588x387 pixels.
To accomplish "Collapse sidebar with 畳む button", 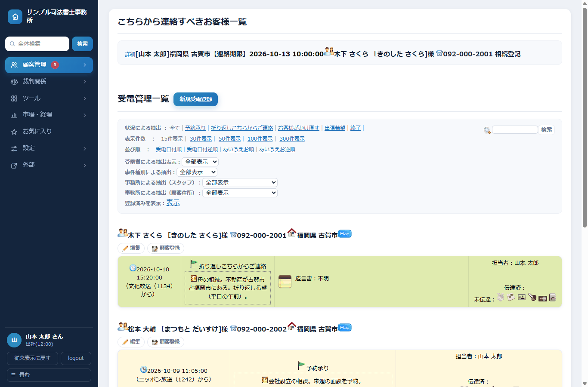I will click(x=49, y=375).
